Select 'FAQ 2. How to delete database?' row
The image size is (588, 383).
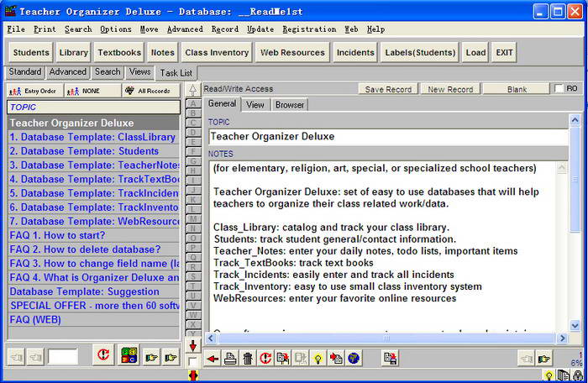[x=93, y=249]
